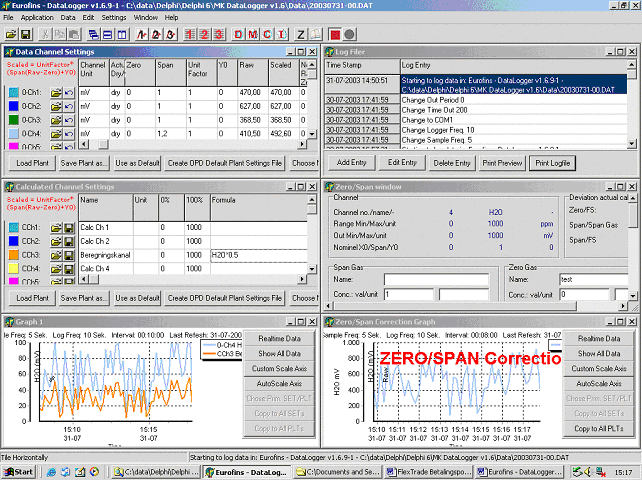Click Show All Data in Zero/Span Correction Graph
Screen dimensions: 642x482
(599, 353)
